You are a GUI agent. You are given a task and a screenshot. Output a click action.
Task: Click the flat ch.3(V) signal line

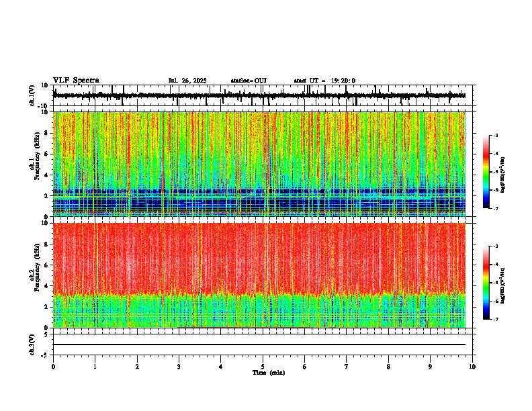[x=259, y=345]
